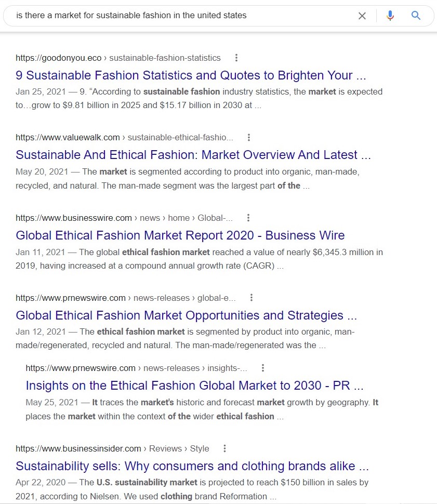Viewport: 437px width, 504px height.
Task: Open three-dot menu for prnewswire global-e result
Action: [251, 298]
